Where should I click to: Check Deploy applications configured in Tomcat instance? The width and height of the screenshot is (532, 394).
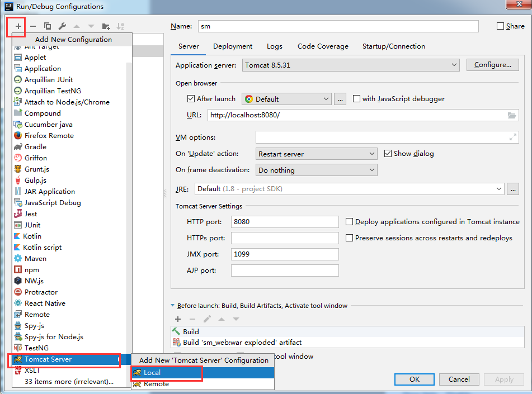tap(349, 222)
